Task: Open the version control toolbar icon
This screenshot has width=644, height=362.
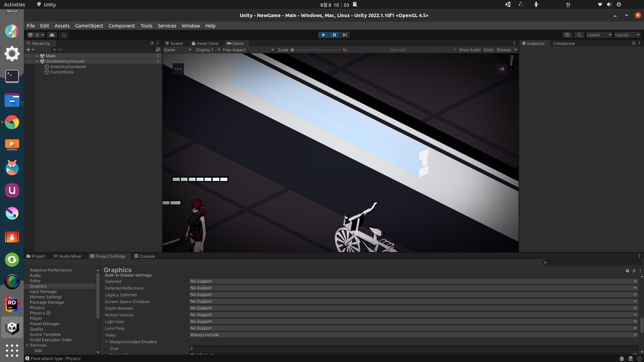Action: [64, 35]
